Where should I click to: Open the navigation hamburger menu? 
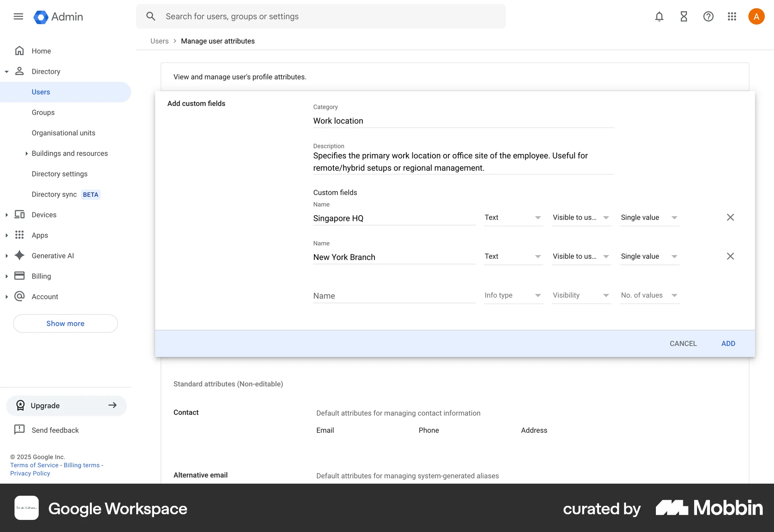click(18, 17)
